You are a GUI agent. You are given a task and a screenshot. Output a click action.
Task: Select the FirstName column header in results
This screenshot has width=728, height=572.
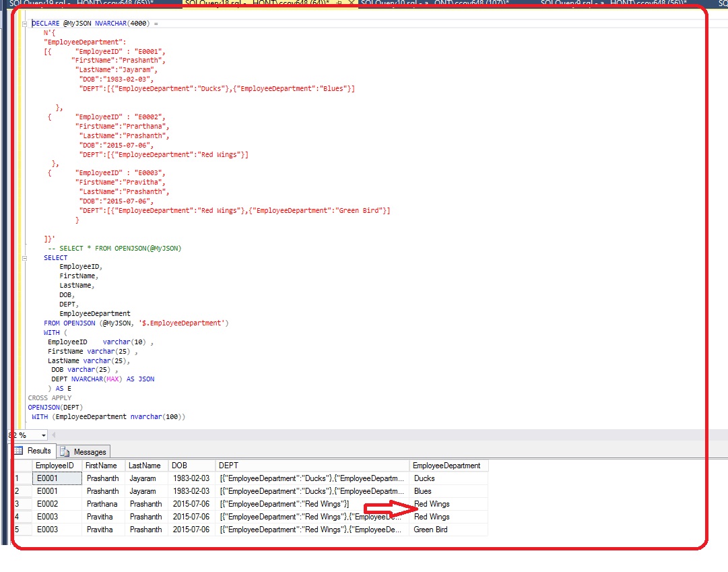coord(103,466)
